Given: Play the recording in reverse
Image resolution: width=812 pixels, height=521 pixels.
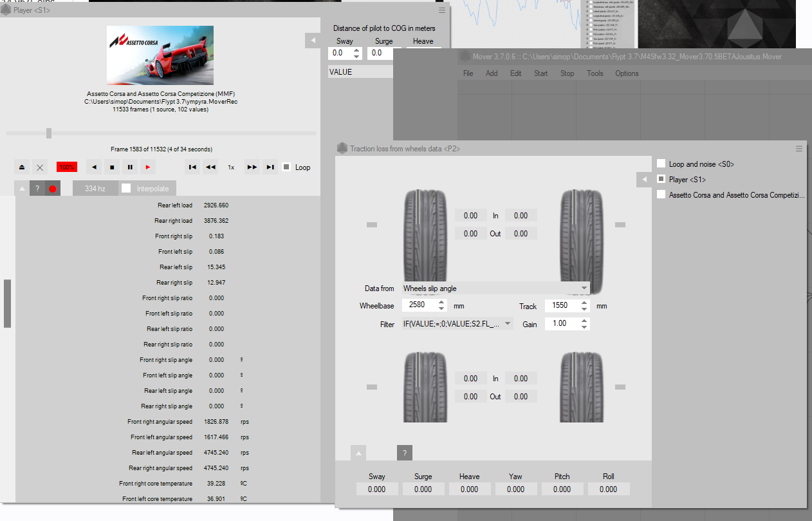Looking at the screenshot, I should click(94, 167).
